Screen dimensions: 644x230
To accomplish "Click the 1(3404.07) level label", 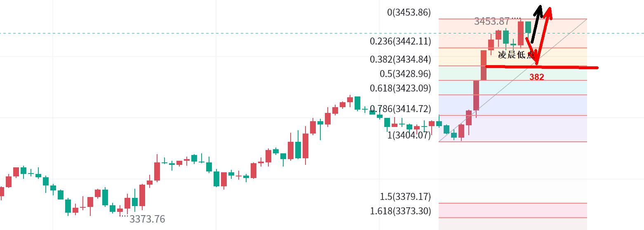I will 409,135.
